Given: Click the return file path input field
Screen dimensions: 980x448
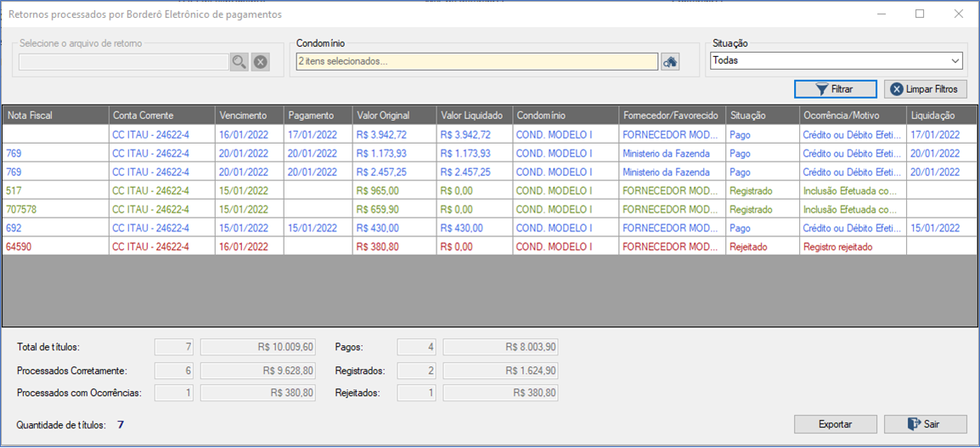Looking at the screenshot, I should [123, 62].
